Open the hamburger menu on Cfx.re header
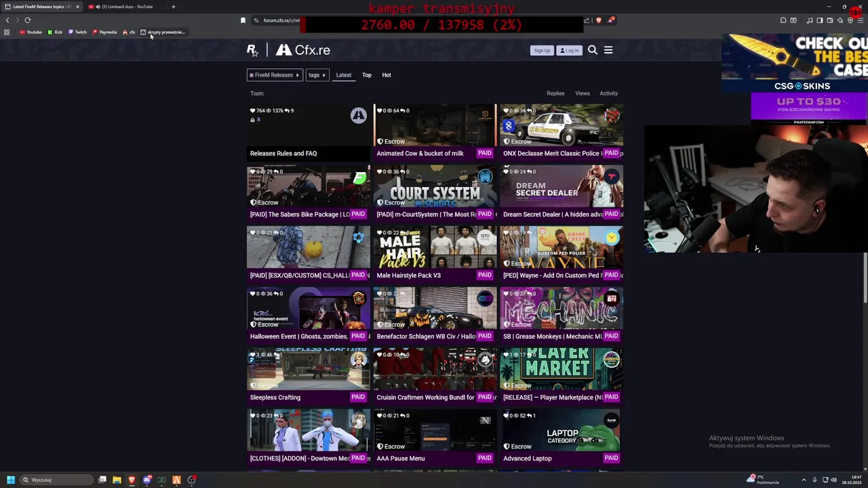The image size is (868, 488). click(608, 50)
